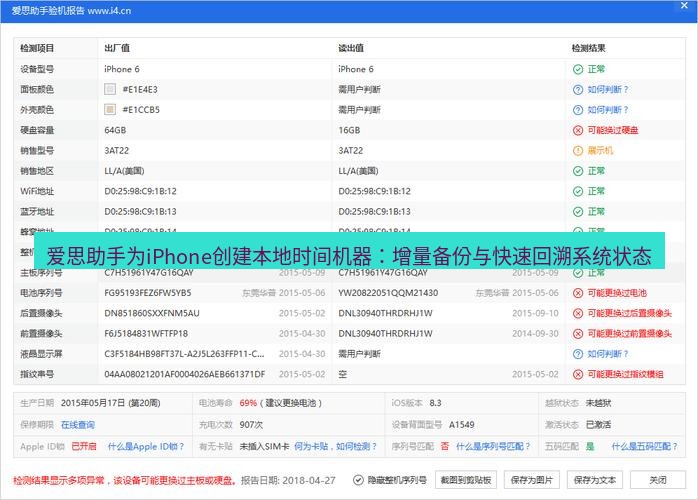Image resolution: width=698 pixels, height=500 pixels.
Task: Open 在线查询 warranty link
Action: (x=78, y=425)
